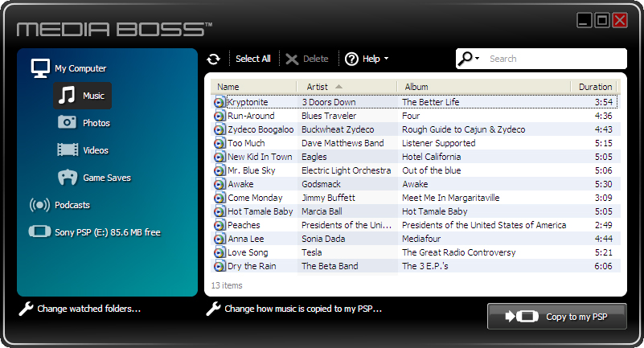The width and height of the screenshot is (644, 348).
Task: Click the search magnifier icon
Action: [x=466, y=59]
